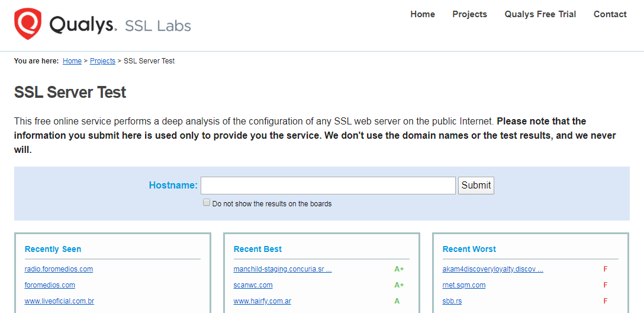Screen dimensions: 644x313
Task: Click the Qualys shield logo icon
Action: pyautogui.click(x=28, y=24)
